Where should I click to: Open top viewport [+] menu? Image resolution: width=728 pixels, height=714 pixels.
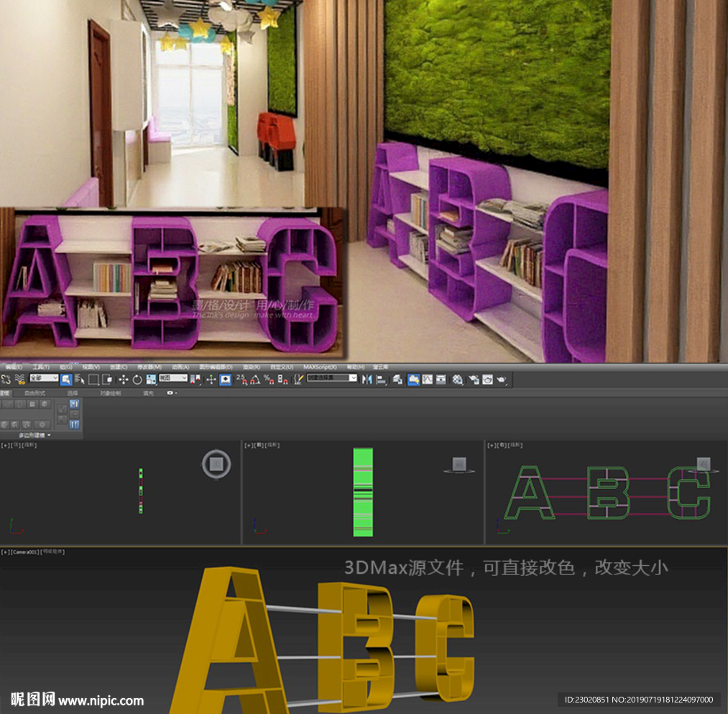coord(5,445)
